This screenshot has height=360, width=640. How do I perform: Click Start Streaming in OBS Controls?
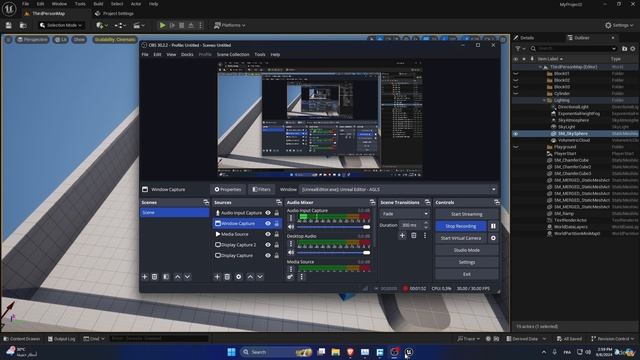click(467, 214)
